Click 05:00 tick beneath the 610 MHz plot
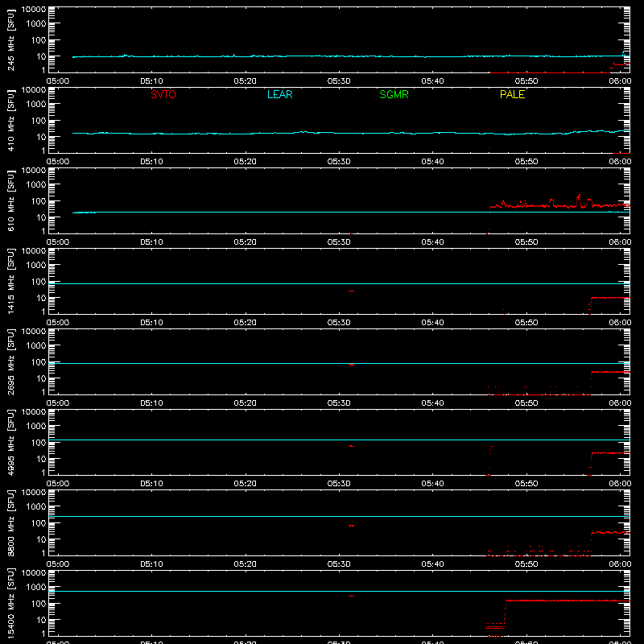Viewport: 644px width, 644px height. tap(57, 242)
